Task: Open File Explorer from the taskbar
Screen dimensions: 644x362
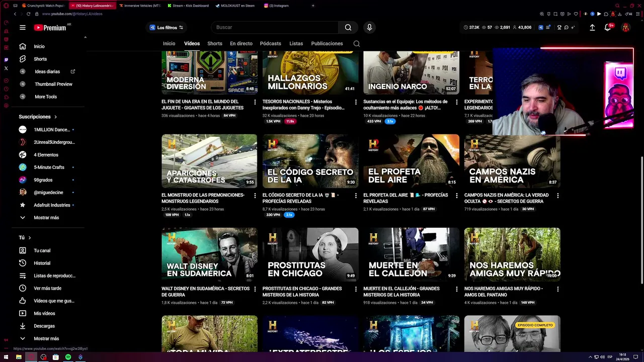Action: pyautogui.click(x=19, y=357)
